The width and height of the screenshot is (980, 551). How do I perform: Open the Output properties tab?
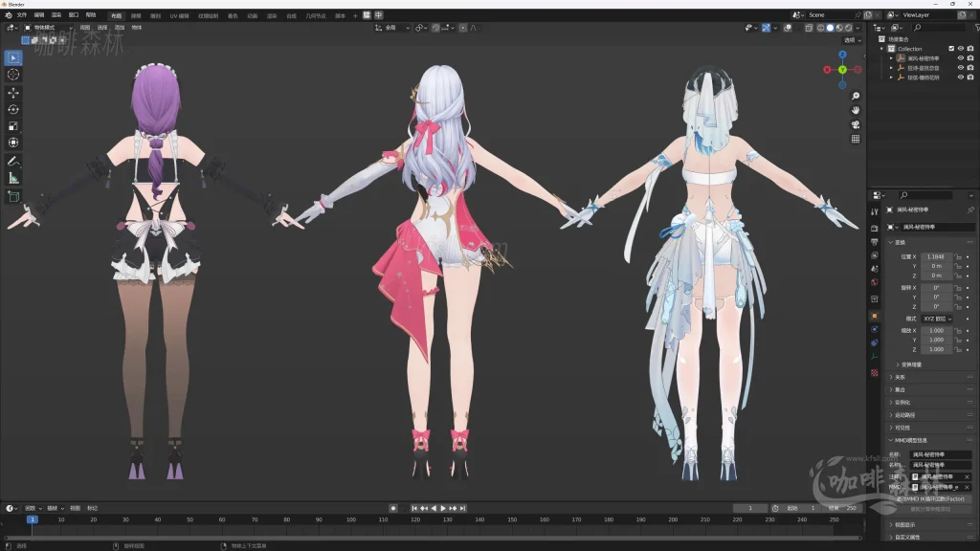(x=875, y=242)
